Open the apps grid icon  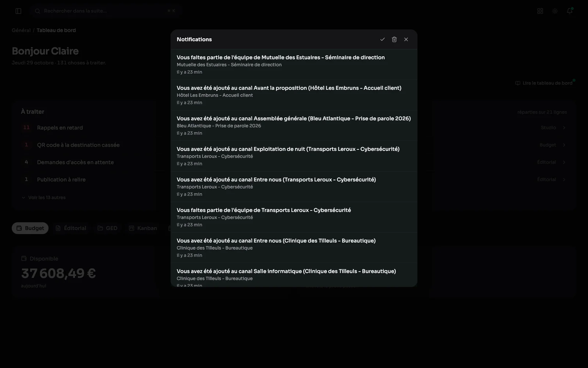tap(540, 11)
